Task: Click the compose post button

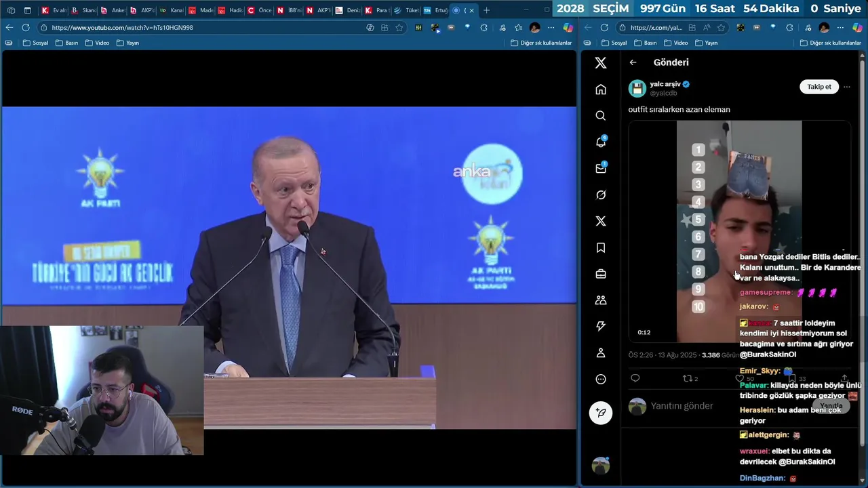Action: [600, 413]
